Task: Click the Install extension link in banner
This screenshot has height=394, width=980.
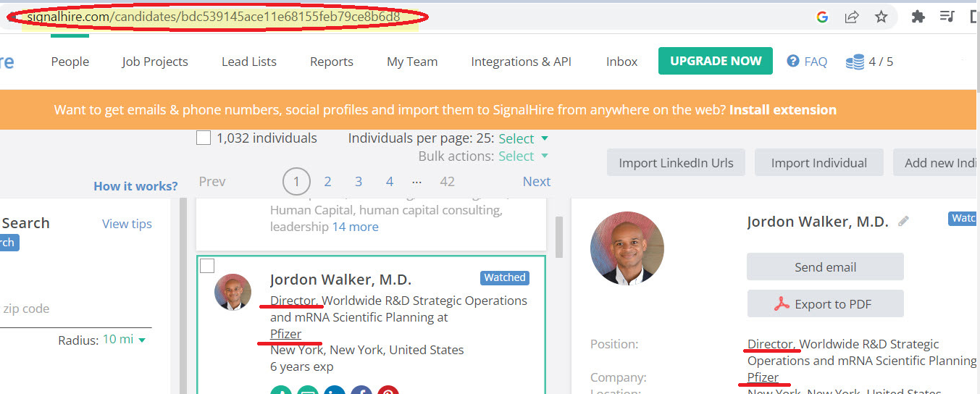Action: pos(783,110)
